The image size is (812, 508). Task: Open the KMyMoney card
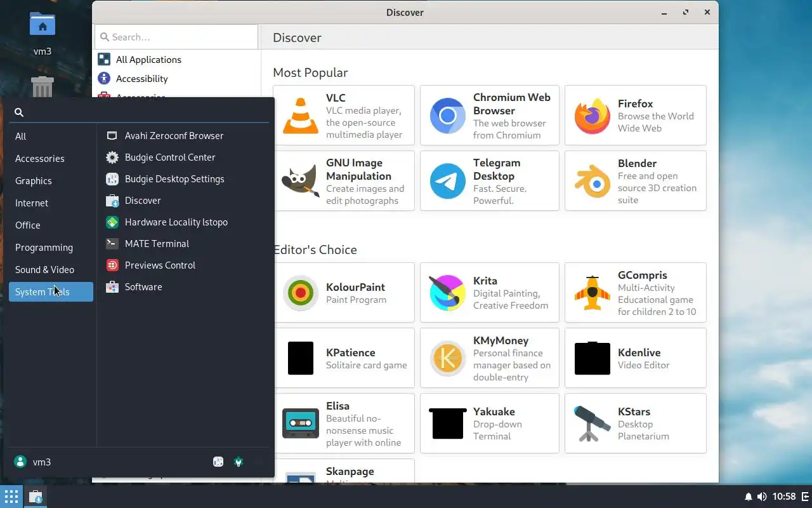[x=490, y=358]
